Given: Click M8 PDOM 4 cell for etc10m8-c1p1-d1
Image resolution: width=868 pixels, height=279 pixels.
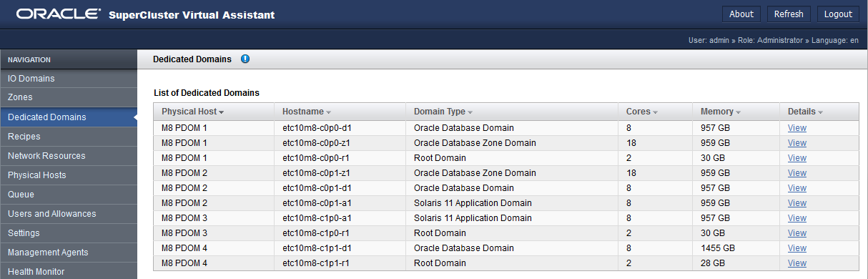Looking at the screenshot, I should 214,248.
